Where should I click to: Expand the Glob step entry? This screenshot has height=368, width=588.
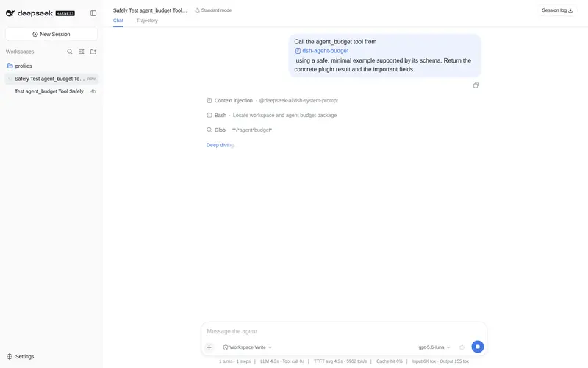[240, 130]
